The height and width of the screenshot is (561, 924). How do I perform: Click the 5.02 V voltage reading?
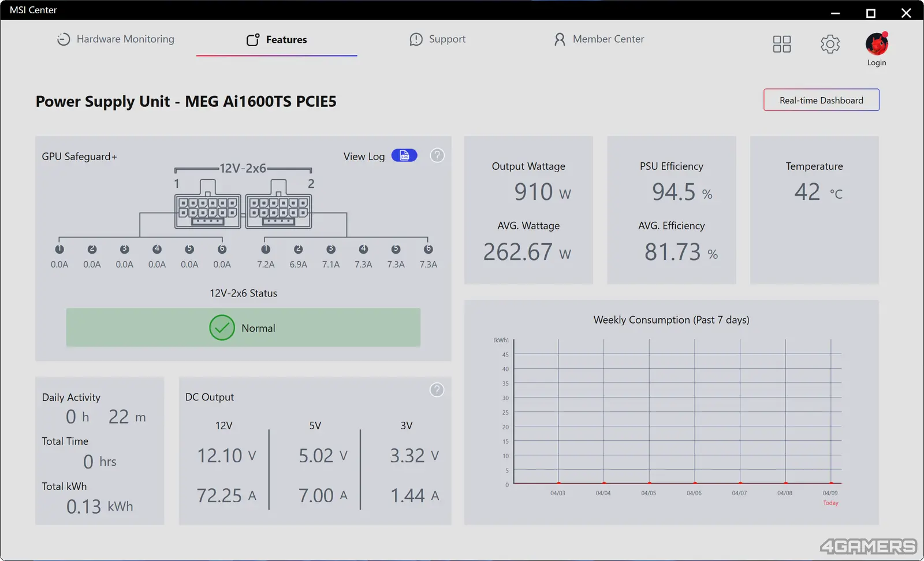click(323, 456)
